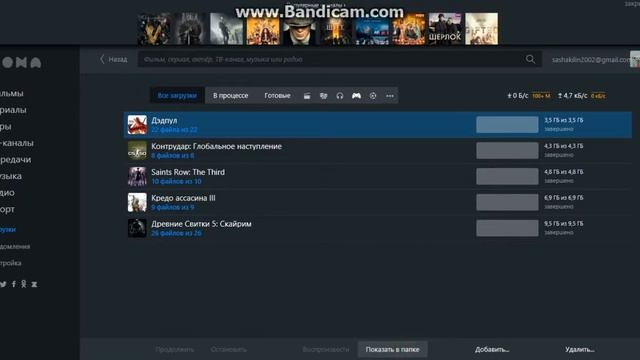Screen dimensions: 640x360
Task: Switch to the Готовые tab
Action: 277,96
